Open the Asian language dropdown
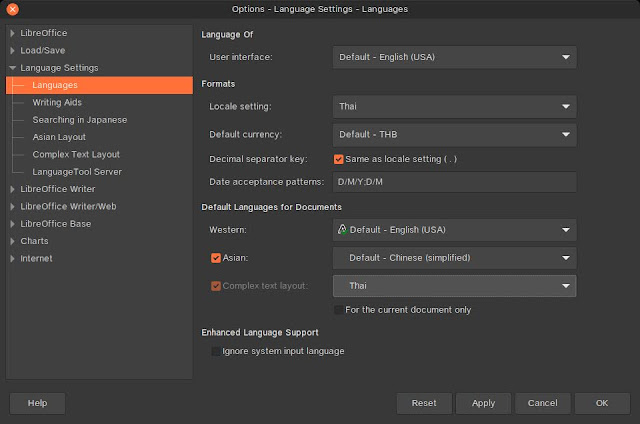The image size is (640, 424). [x=454, y=258]
